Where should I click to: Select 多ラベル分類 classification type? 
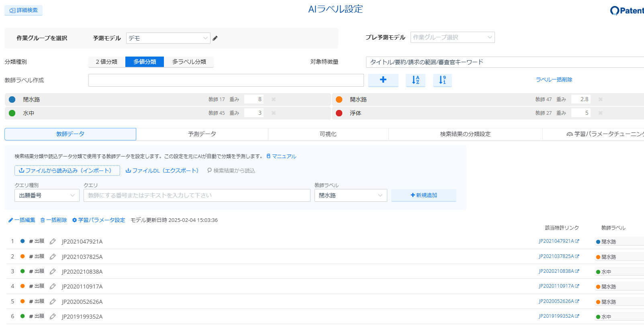(x=189, y=62)
